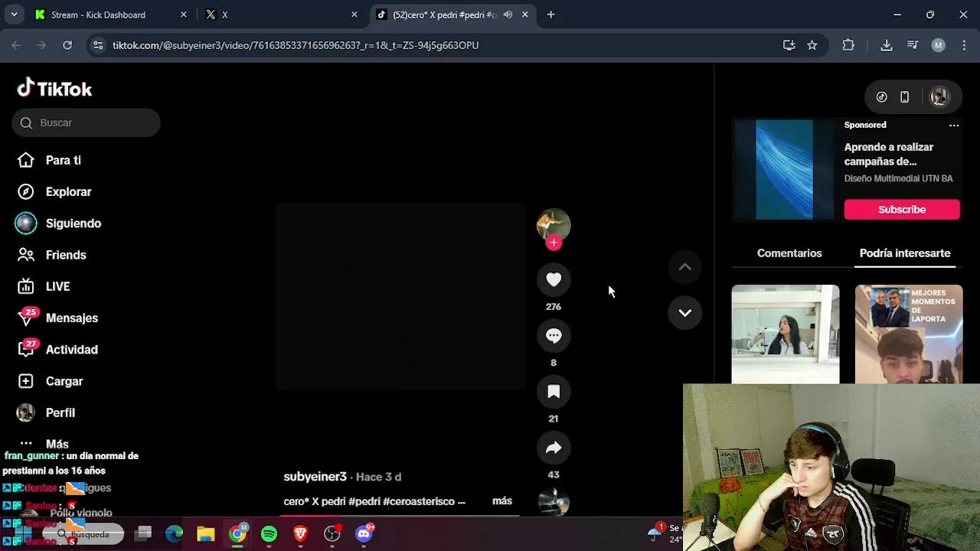Open the suggested video showing woman at mirror
This screenshot has height=551, width=980.
click(x=786, y=334)
